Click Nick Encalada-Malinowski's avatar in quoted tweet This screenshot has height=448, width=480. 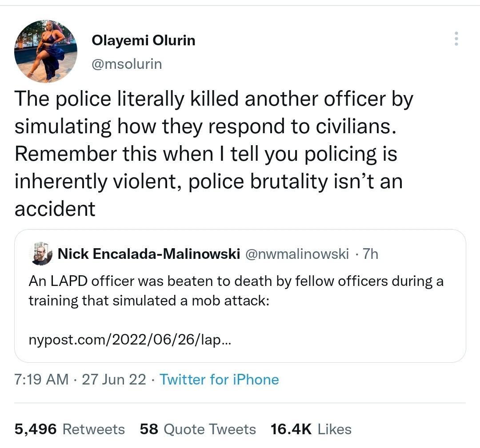(x=41, y=254)
